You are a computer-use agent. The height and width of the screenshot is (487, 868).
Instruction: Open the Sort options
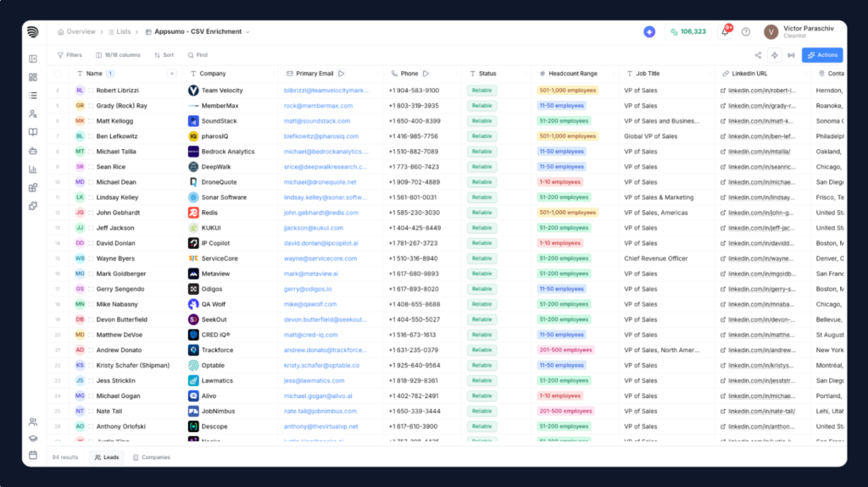pos(164,55)
